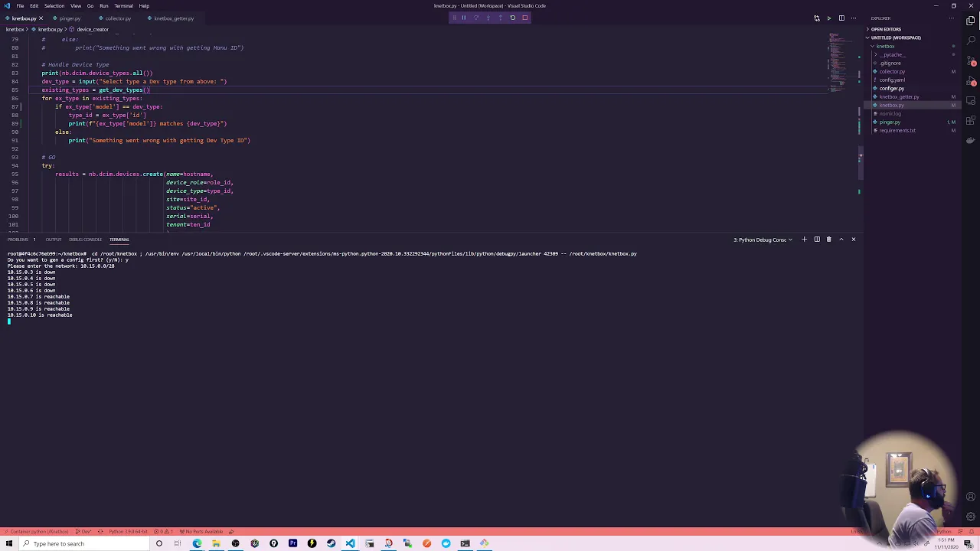Split the editor to the right
The image size is (980, 551).
[x=841, y=18]
